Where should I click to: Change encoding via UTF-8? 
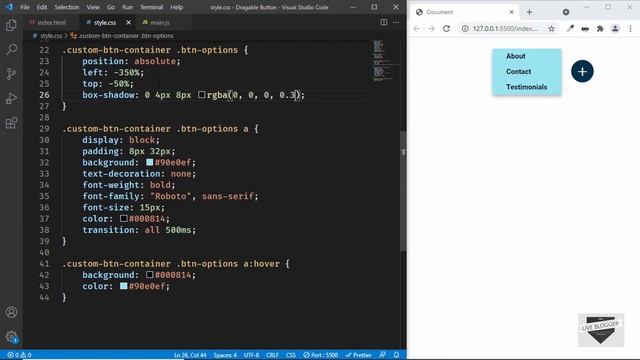click(x=251, y=355)
